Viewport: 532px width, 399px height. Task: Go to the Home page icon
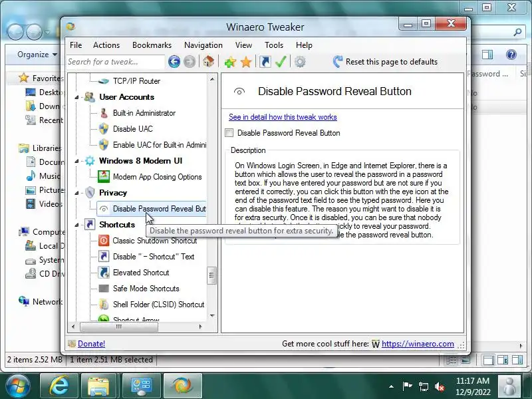click(x=208, y=61)
